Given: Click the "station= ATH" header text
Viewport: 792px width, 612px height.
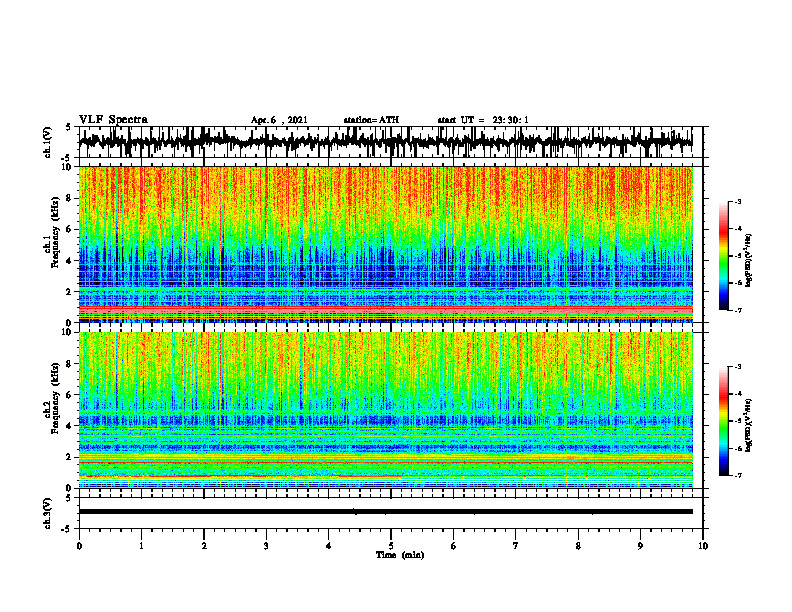Looking at the screenshot, I should [371, 120].
